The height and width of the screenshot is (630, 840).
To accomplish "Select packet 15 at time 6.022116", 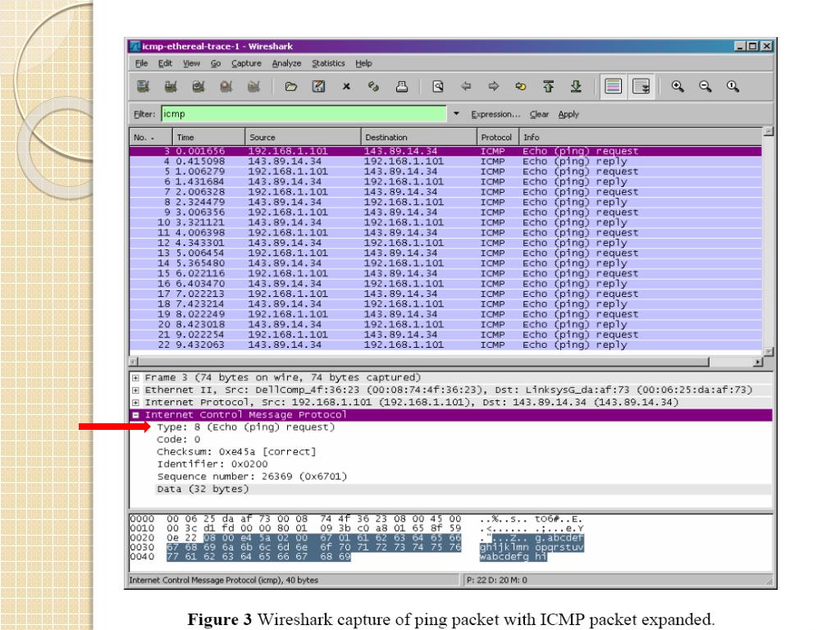I will tap(445, 273).
